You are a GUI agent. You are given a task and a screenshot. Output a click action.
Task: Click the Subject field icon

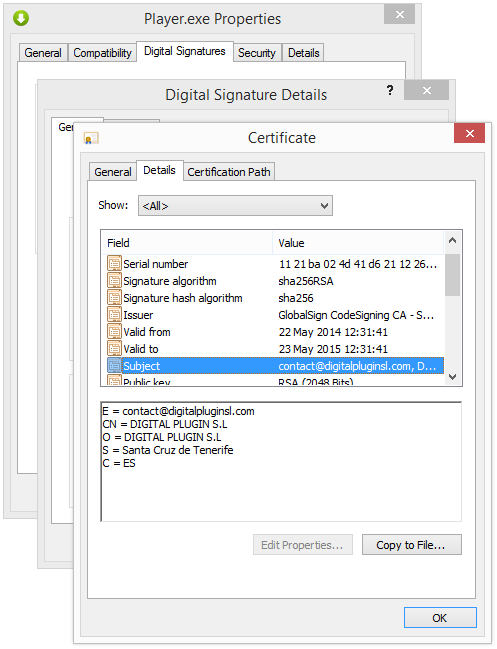click(114, 365)
